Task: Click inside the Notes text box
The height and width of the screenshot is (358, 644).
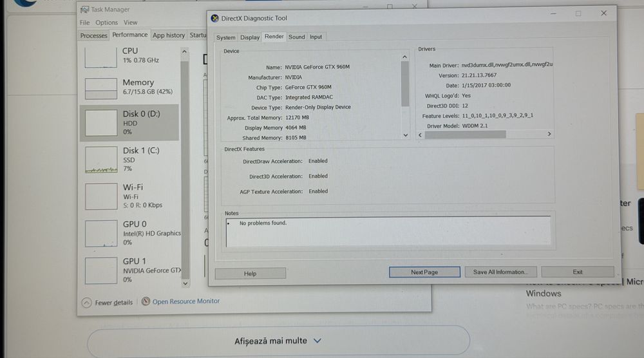Action: pyautogui.click(x=388, y=232)
